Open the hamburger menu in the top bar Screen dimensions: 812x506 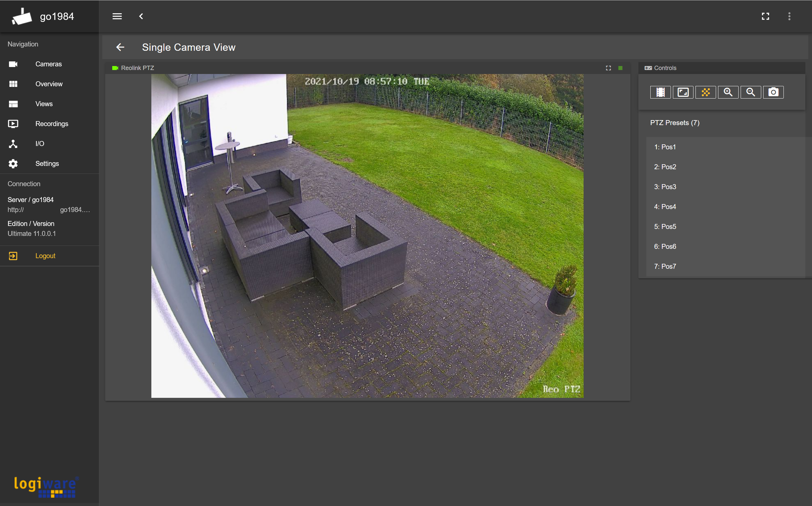click(117, 16)
